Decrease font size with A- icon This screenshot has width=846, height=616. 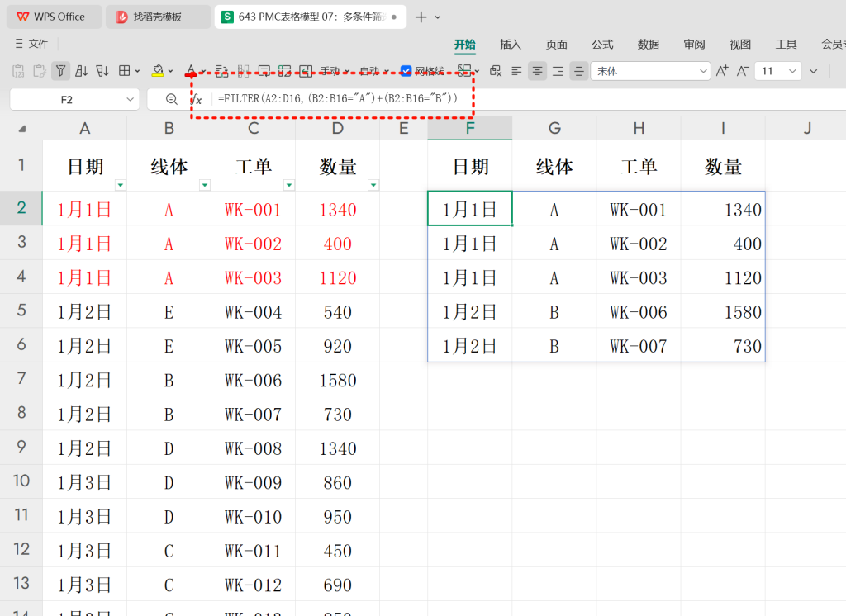pos(743,71)
